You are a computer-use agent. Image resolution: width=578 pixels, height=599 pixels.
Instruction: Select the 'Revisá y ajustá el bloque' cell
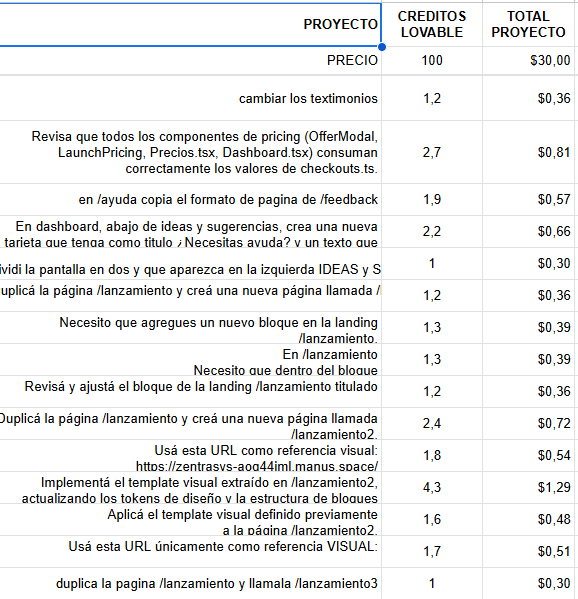pyautogui.click(x=190, y=392)
